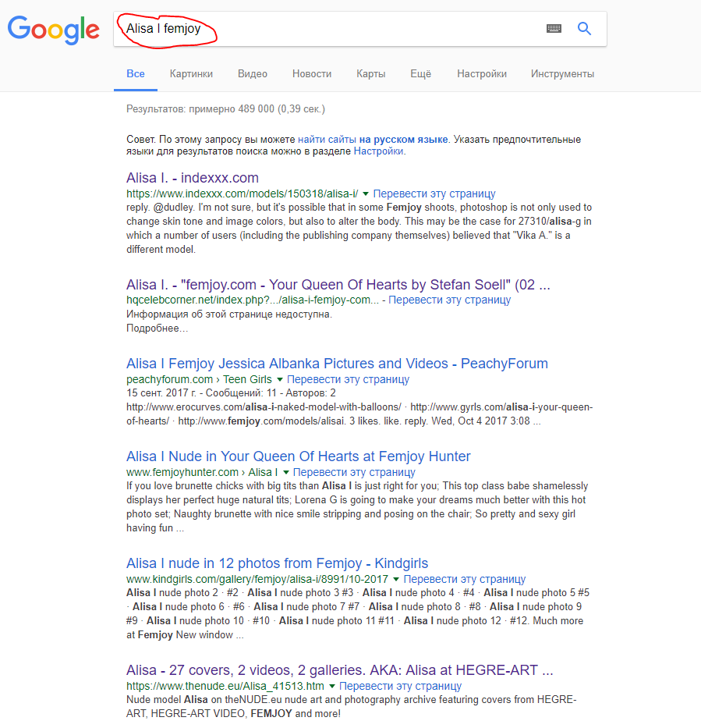Open Настройки in the search toolbar

482,74
